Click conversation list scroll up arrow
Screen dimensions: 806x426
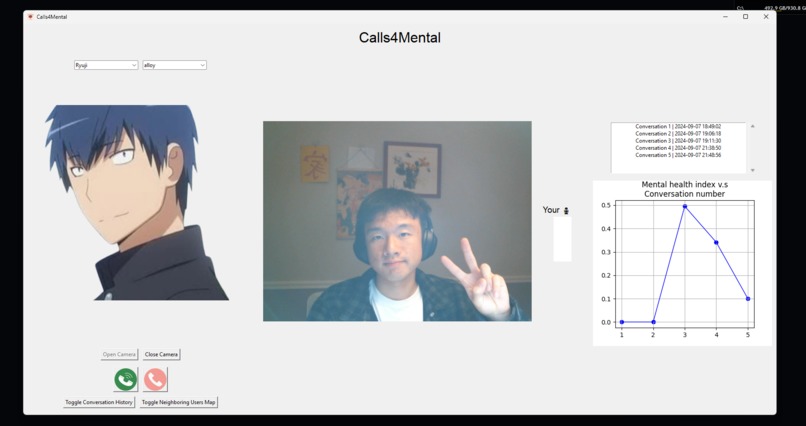[x=753, y=126]
